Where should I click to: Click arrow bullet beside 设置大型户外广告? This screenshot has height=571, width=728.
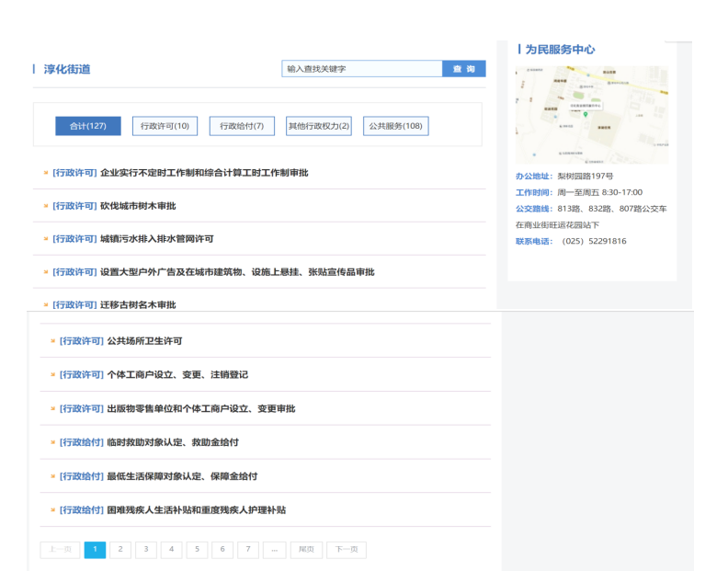[x=46, y=272]
